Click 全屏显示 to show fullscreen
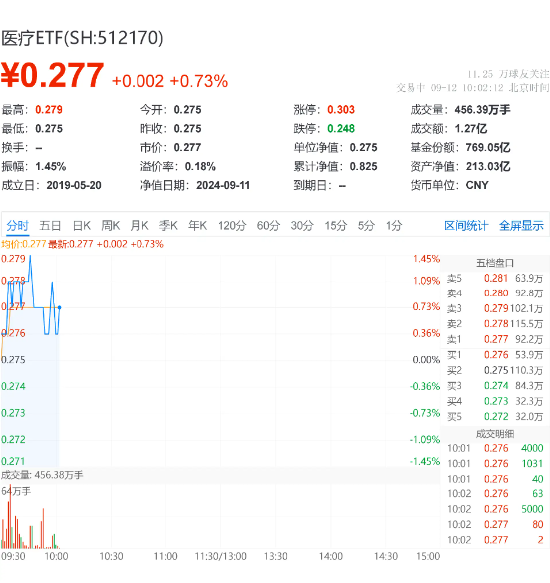The image size is (550, 583). (521, 225)
